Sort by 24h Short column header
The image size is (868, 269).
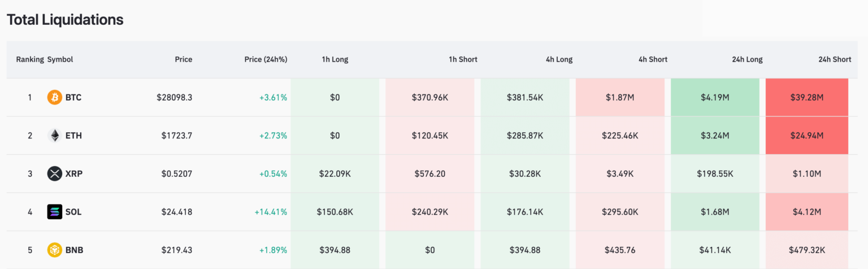tap(834, 59)
